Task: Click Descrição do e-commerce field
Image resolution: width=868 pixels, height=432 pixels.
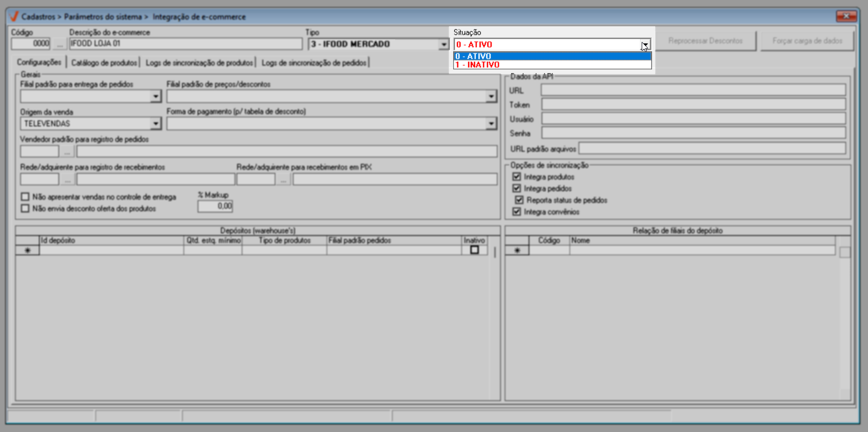Action: (185, 44)
